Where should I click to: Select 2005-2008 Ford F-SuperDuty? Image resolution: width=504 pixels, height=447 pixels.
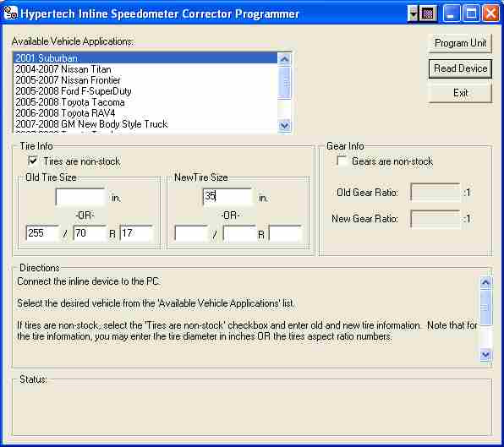pyautogui.click(x=145, y=91)
